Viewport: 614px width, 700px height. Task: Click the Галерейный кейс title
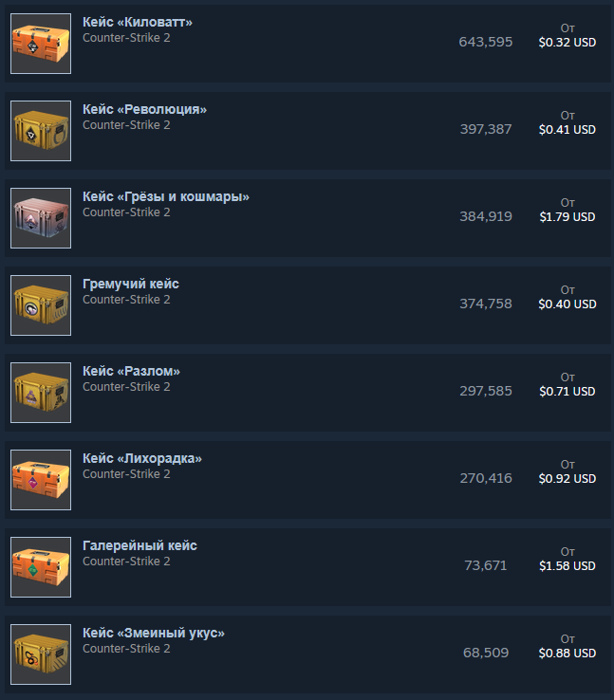point(140,545)
